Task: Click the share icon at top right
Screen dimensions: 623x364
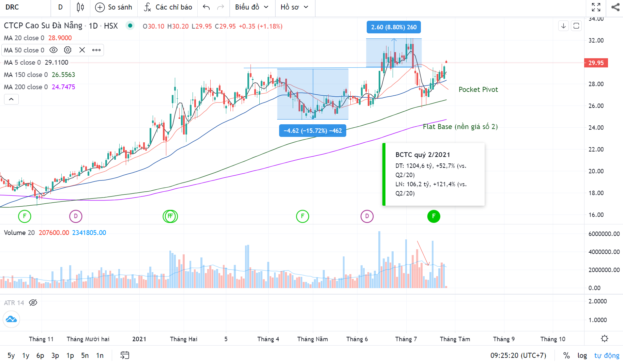Action: [615, 7]
